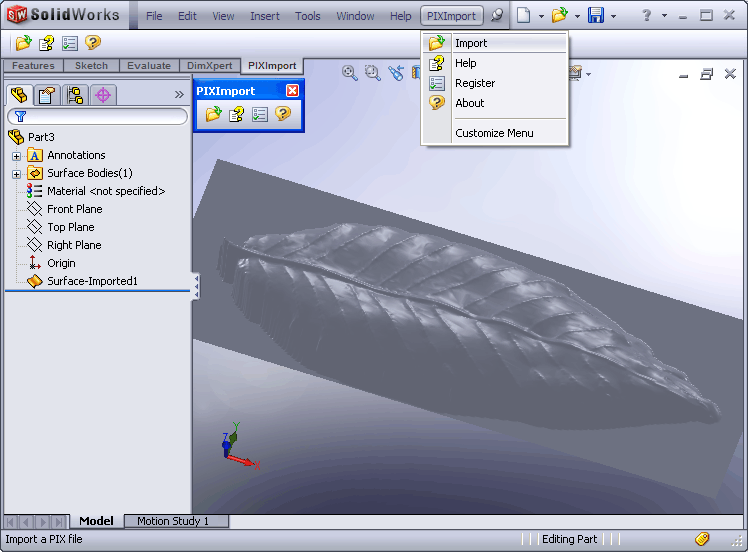This screenshot has width=748, height=552.
Task: Select Material <not specified> item
Action: (x=105, y=191)
